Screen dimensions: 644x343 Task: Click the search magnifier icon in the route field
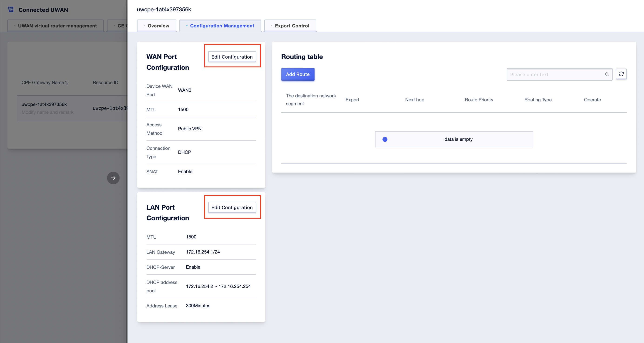tap(607, 74)
